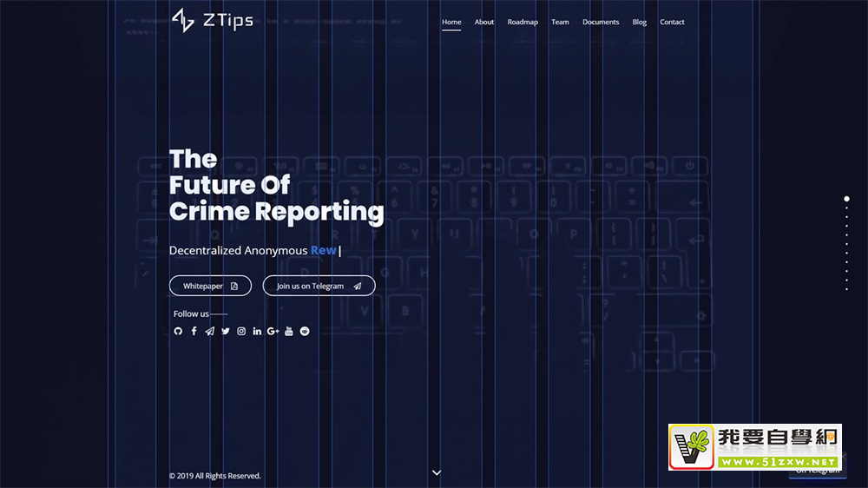The image size is (868, 488).
Task: Go to the Roadmap menu item
Action: pyautogui.click(x=523, y=22)
